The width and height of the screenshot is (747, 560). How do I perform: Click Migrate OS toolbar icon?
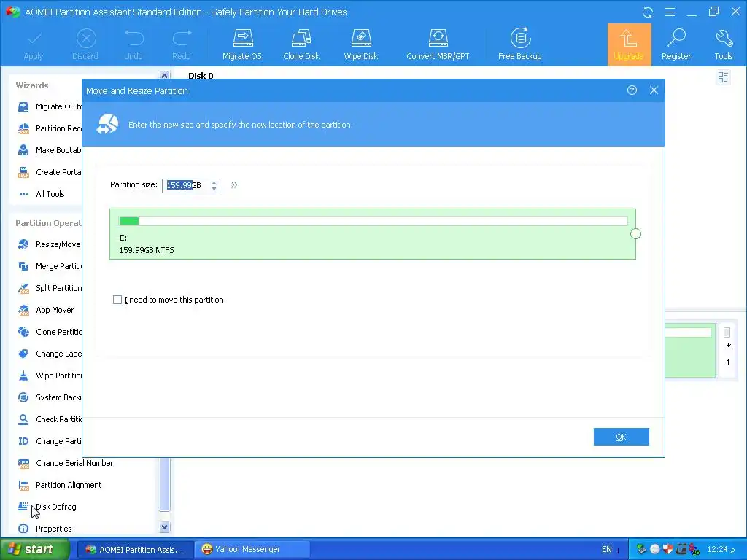[x=242, y=44]
